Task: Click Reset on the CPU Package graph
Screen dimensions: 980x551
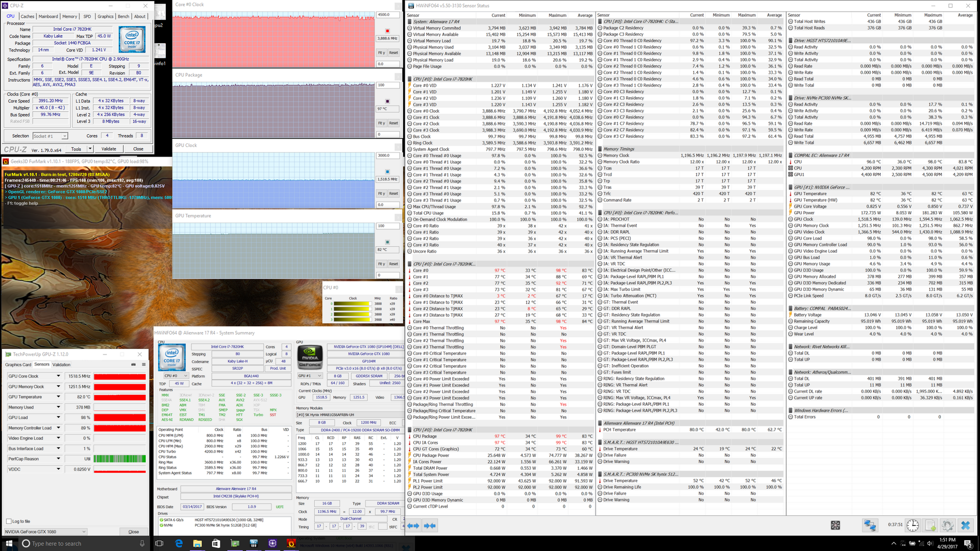Action: [393, 123]
